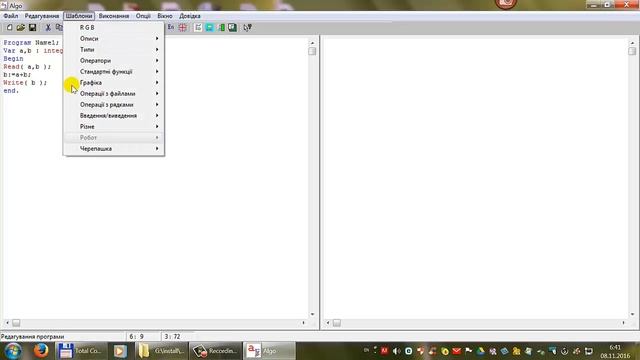The width and height of the screenshot is (640, 360).
Task: Expand the Введення/виведення submenu
Action: click(114, 116)
